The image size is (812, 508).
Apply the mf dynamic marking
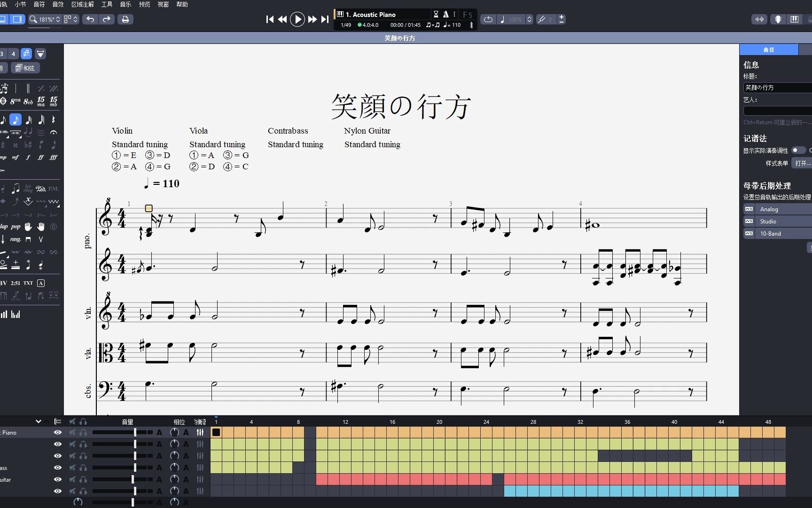(x=16, y=158)
